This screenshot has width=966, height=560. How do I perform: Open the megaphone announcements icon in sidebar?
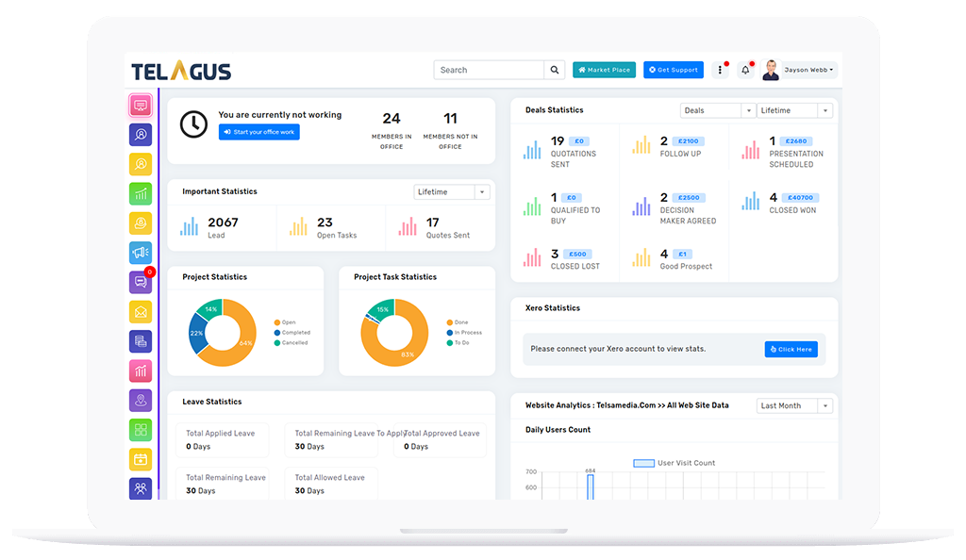tap(140, 252)
